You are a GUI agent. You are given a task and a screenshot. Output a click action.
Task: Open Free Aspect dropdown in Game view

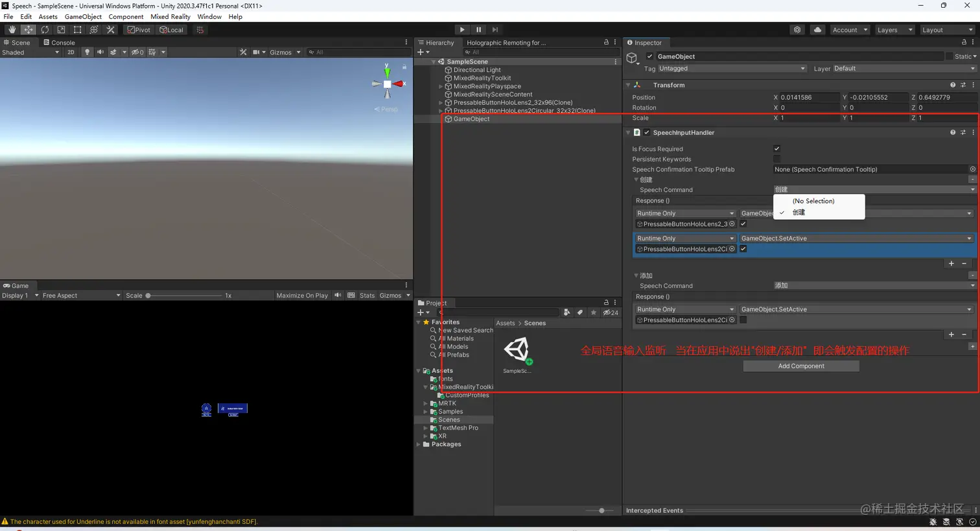coord(81,296)
